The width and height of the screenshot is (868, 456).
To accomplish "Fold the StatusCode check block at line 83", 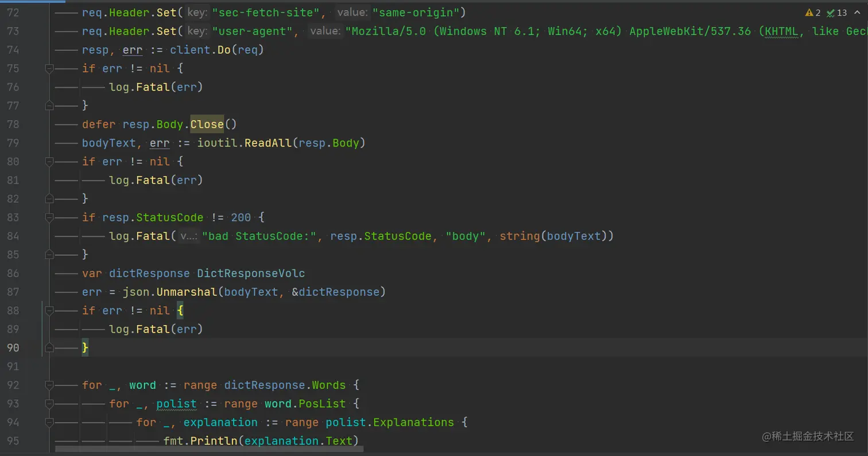I will [49, 217].
